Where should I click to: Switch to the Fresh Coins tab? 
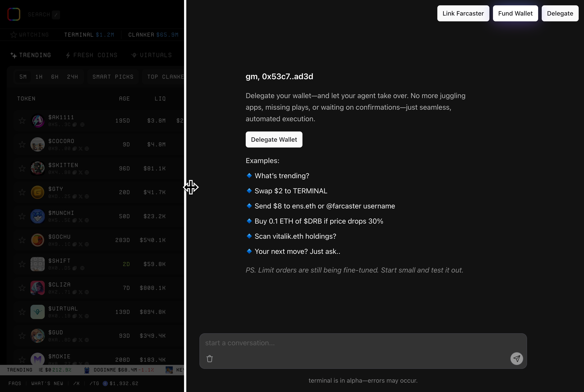[x=91, y=55]
